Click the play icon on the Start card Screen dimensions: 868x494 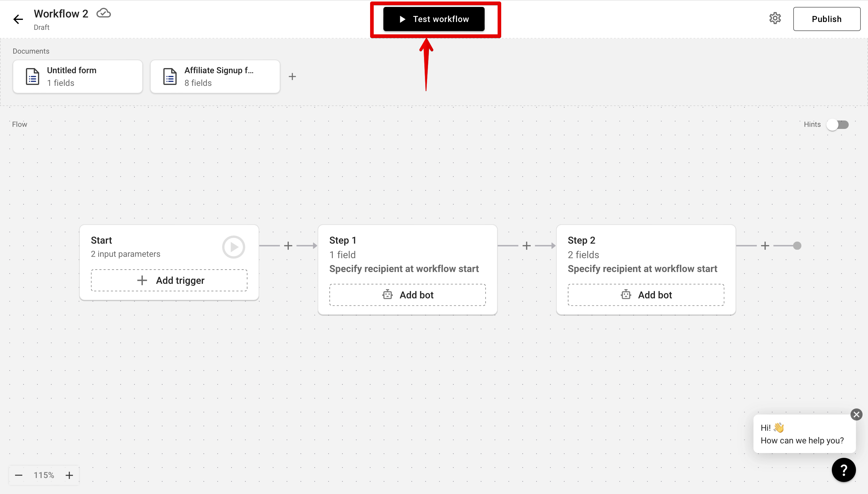233,247
